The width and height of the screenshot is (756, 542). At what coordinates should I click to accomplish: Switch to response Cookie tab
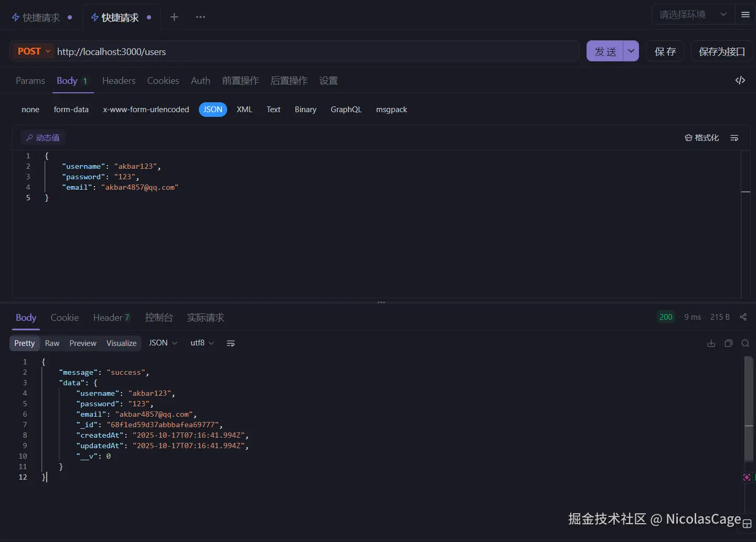65,318
